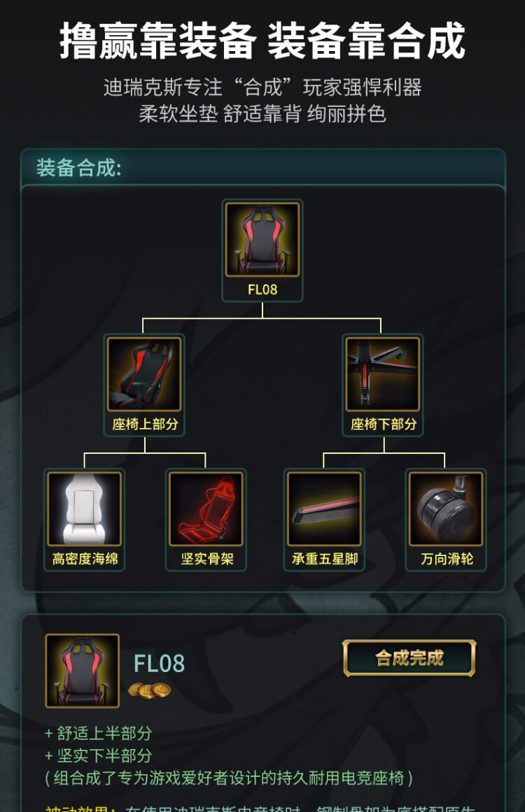Click the FL08 title in details panel
The width and height of the screenshot is (525, 812).
159,663
